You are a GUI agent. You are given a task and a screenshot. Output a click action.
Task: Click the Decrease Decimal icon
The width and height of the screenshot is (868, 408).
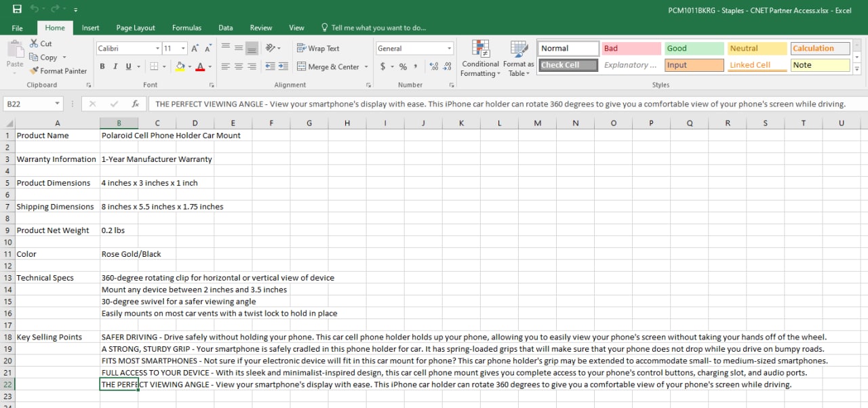[x=448, y=66]
